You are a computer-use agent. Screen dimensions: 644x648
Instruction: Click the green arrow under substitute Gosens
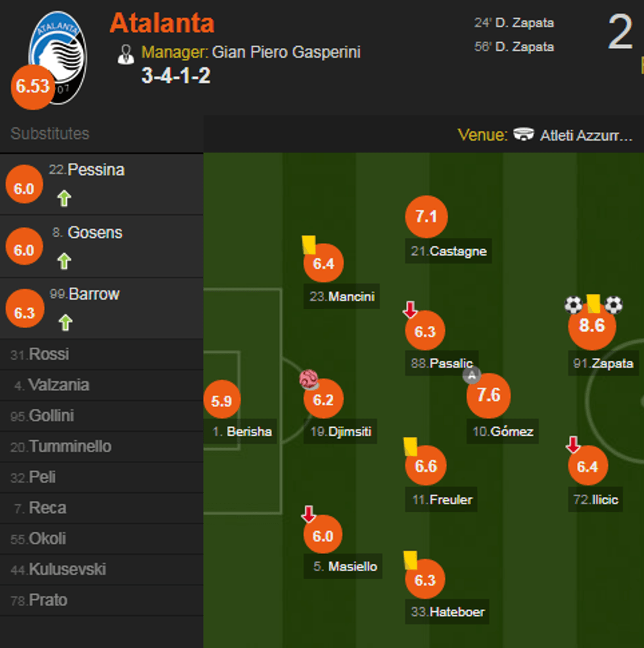(64, 261)
